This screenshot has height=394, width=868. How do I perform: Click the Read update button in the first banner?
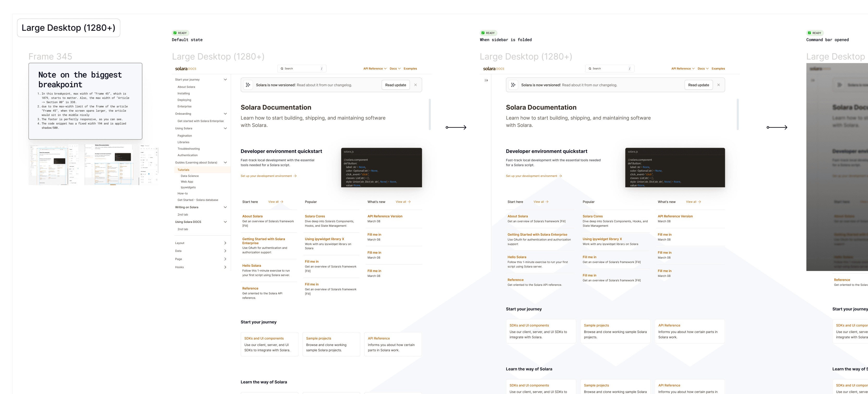395,85
